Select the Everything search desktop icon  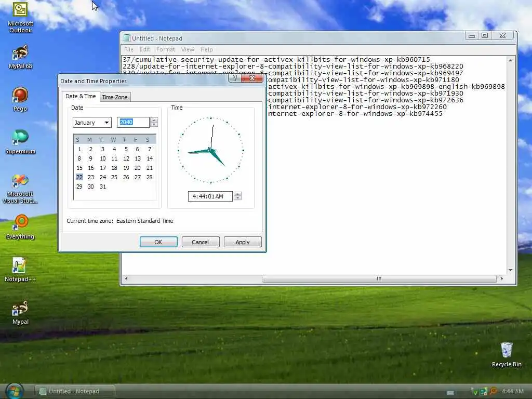(x=20, y=227)
